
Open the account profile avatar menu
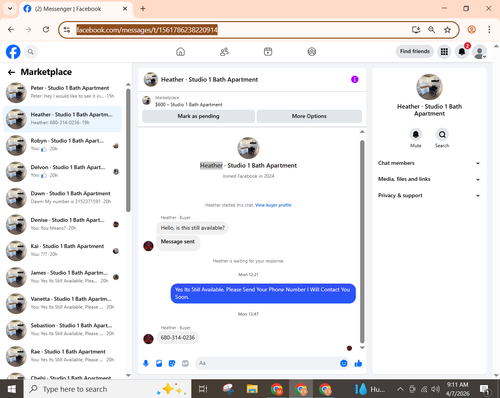480,52
